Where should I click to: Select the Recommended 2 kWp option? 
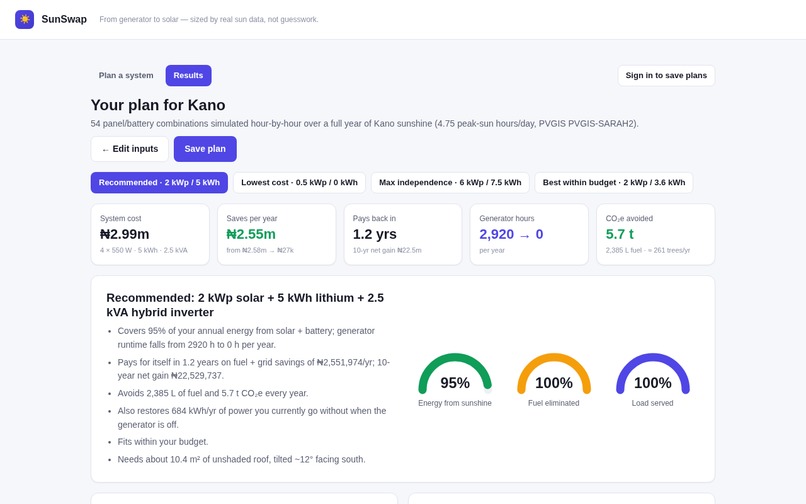tap(159, 183)
